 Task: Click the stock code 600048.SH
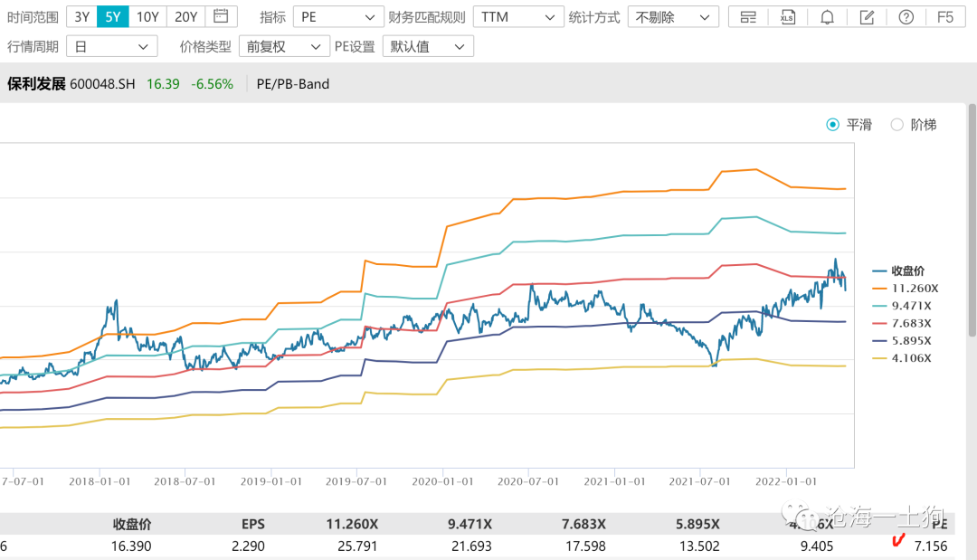[x=102, y=83]
